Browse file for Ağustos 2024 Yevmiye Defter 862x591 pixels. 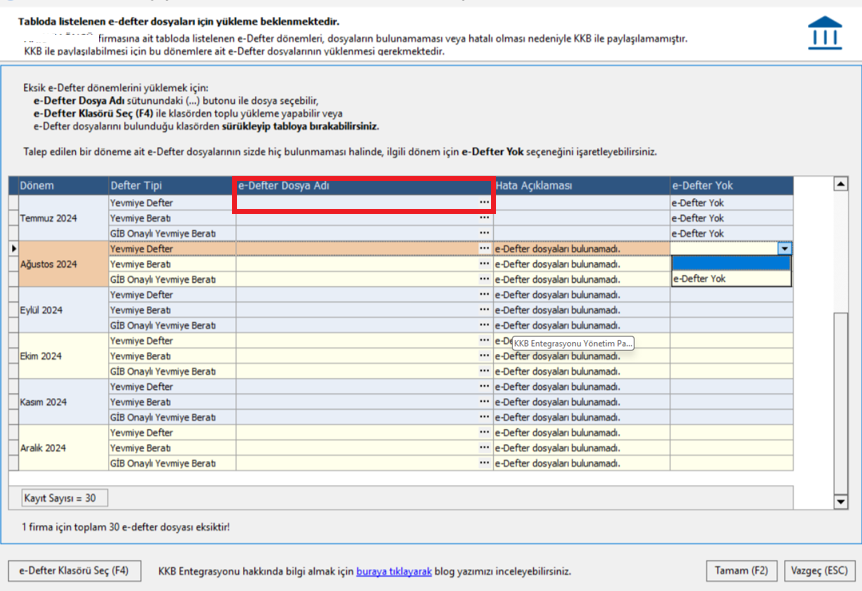coord(484,248)
